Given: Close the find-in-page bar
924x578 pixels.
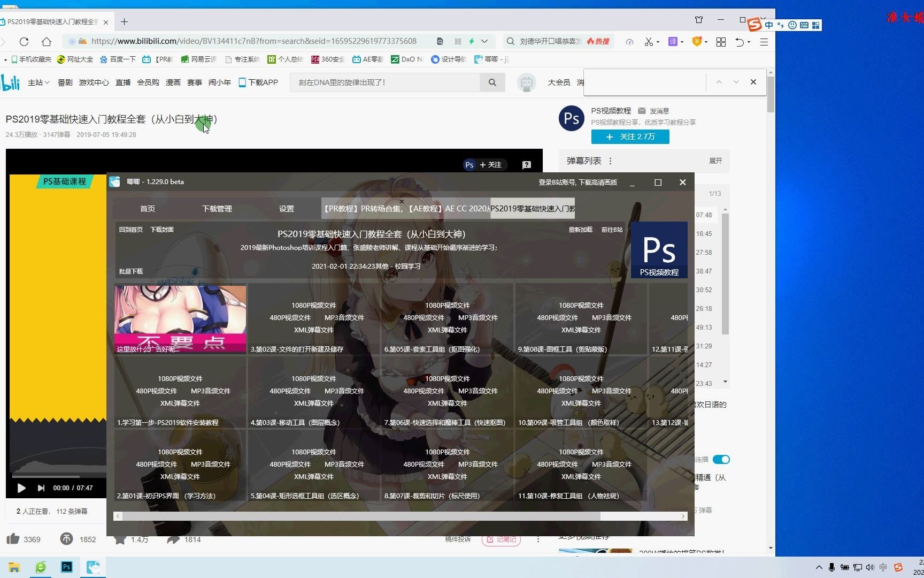Looking at the screenshot, I should (753, 82).
